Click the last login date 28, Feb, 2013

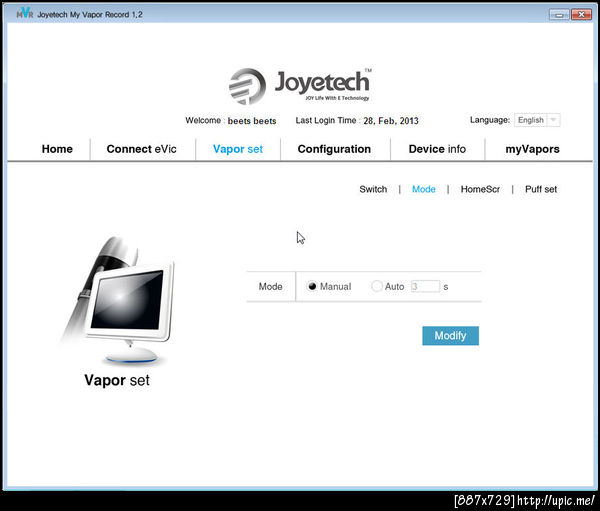pyautogui.click(x=391, y=121)
